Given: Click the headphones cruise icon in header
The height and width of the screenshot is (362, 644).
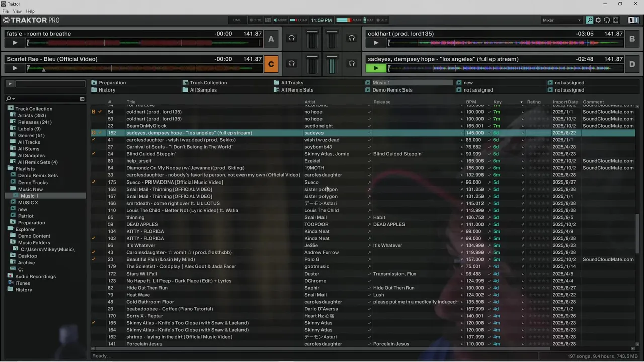Looking at the screenshot, I should coord(607,20).
